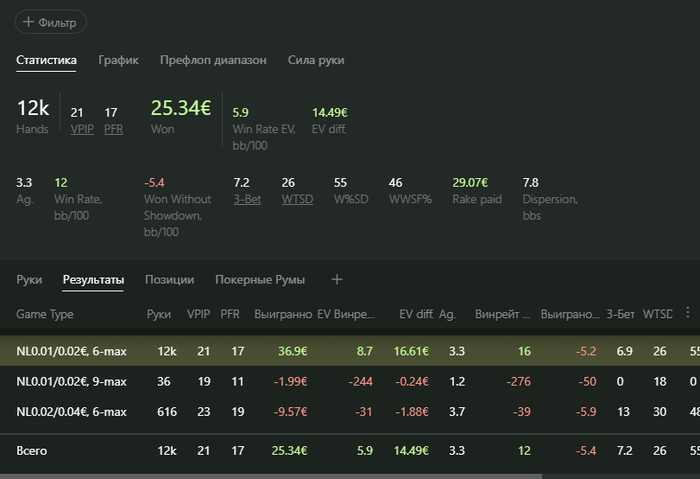
Task: Click the plus icon to add a tab
Action: coord(337,280)
